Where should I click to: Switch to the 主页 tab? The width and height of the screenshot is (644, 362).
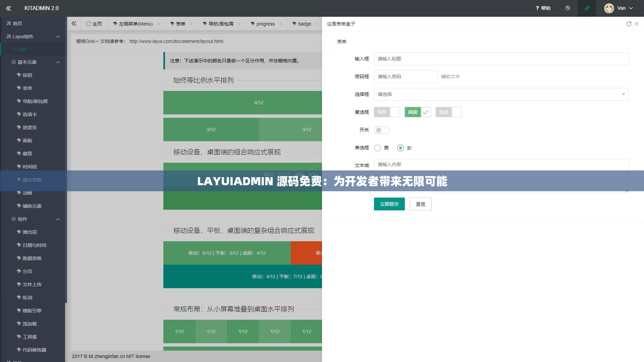coord(94,24)
